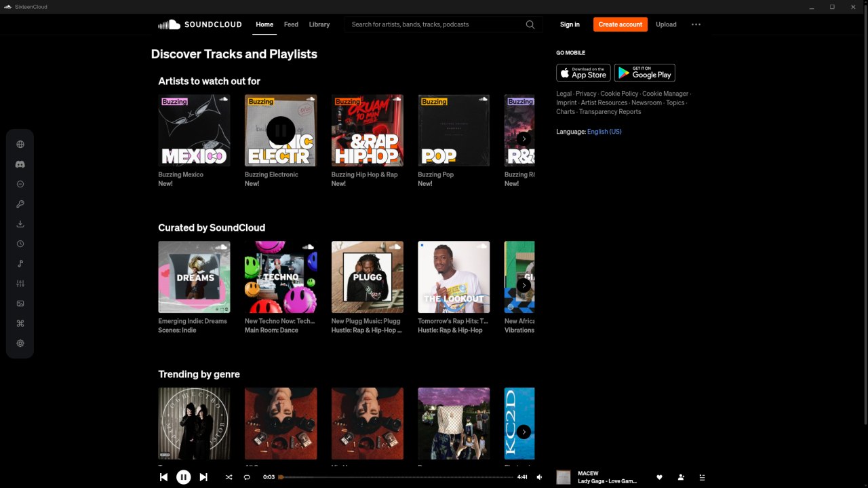Click the SoundCloud logo

pos(199,24)
